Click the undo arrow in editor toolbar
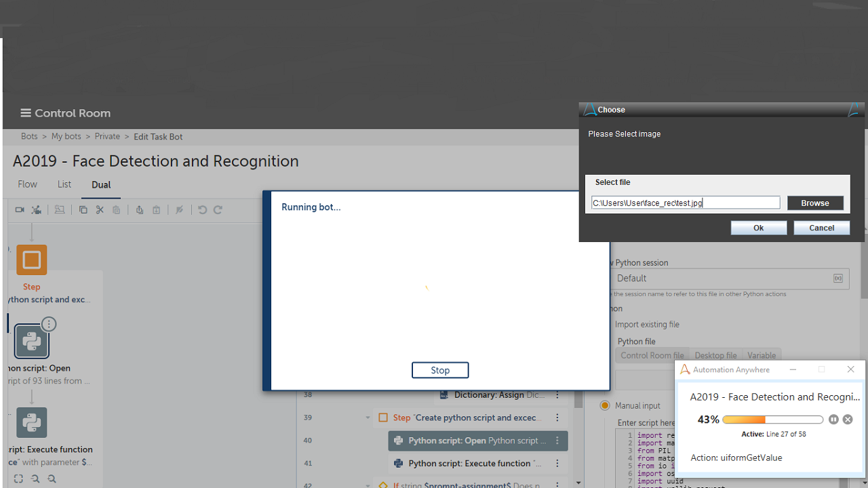This screenshot has width=868, height=488. [x=202, y=210]
